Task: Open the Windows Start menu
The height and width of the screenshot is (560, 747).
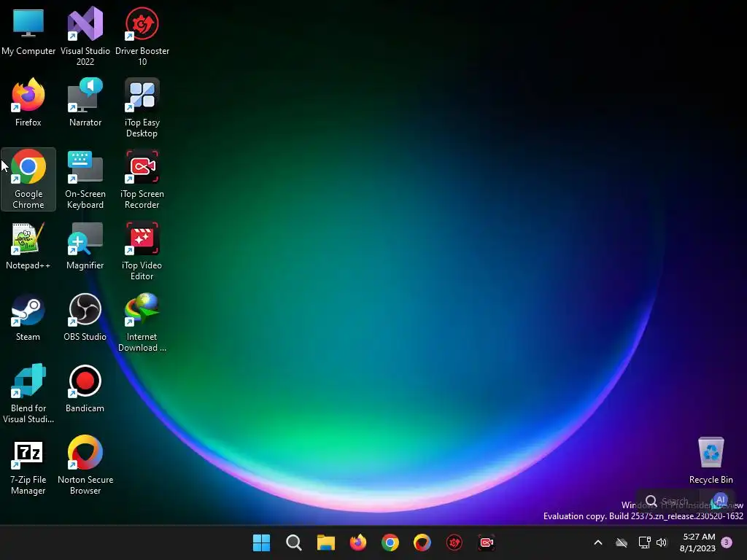Action: pos(262,542)
